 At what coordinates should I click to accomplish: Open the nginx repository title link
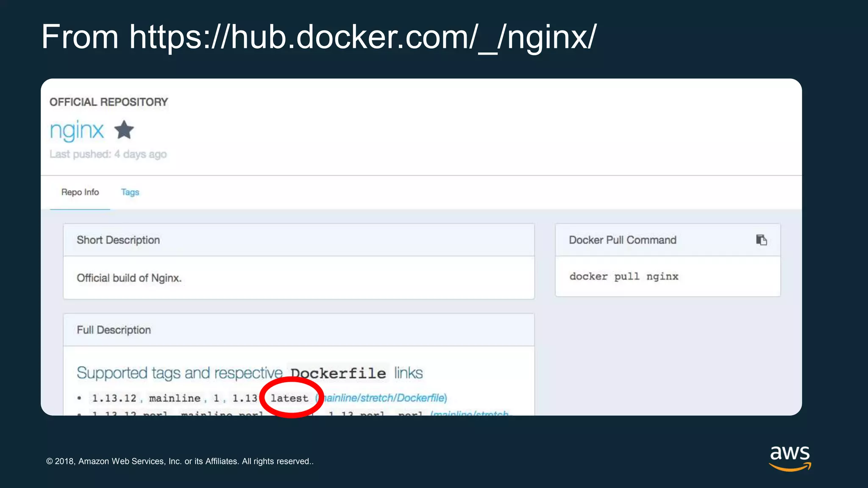point(77,130)
